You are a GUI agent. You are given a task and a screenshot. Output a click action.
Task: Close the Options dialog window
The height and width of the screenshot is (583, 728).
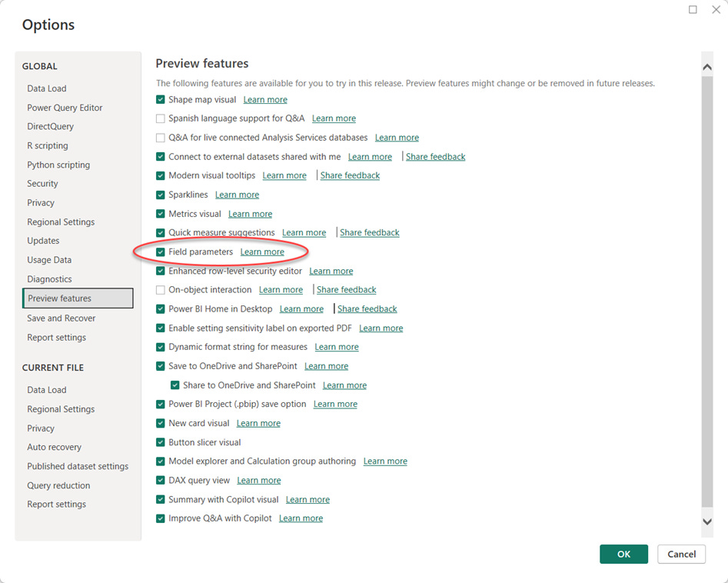716,9
